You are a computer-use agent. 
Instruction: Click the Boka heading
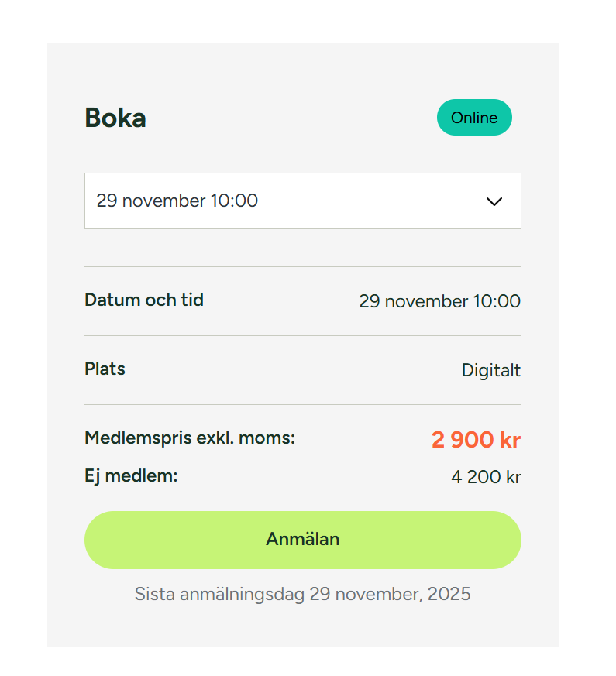pyautogui.click(x=115, y=118)
